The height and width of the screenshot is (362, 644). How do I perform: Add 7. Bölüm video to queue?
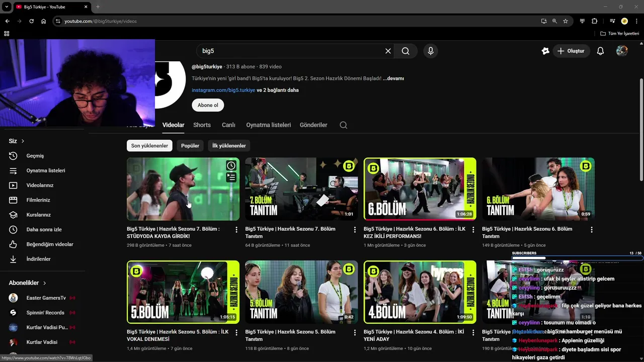pyautogui.click(x=231, y=177)
